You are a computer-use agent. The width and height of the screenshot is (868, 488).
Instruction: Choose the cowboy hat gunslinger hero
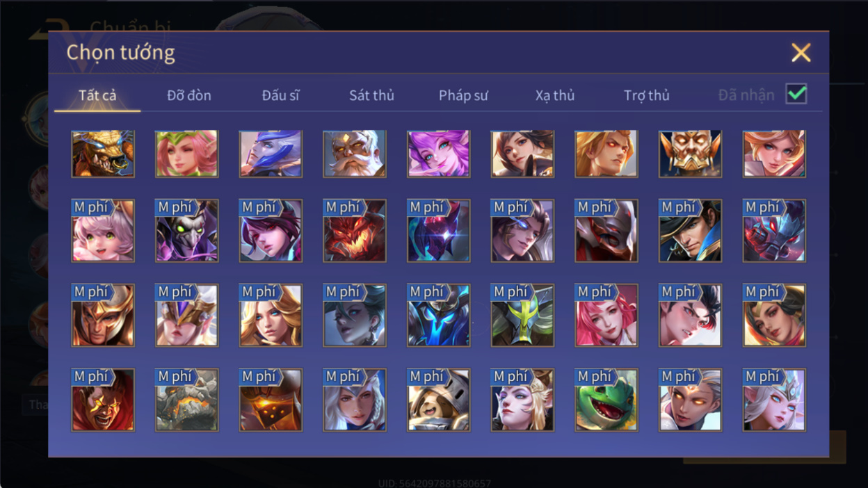[691, 231]
